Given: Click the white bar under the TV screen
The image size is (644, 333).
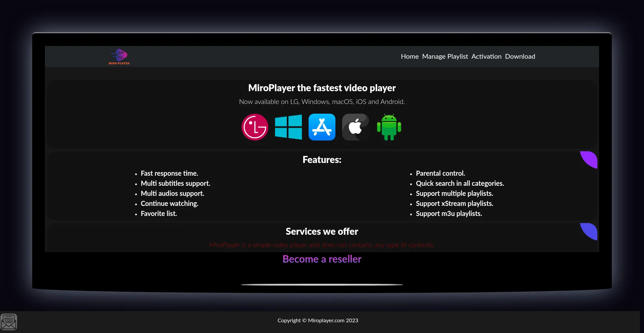Looking at the screenshot, I should tap(322, 285).
